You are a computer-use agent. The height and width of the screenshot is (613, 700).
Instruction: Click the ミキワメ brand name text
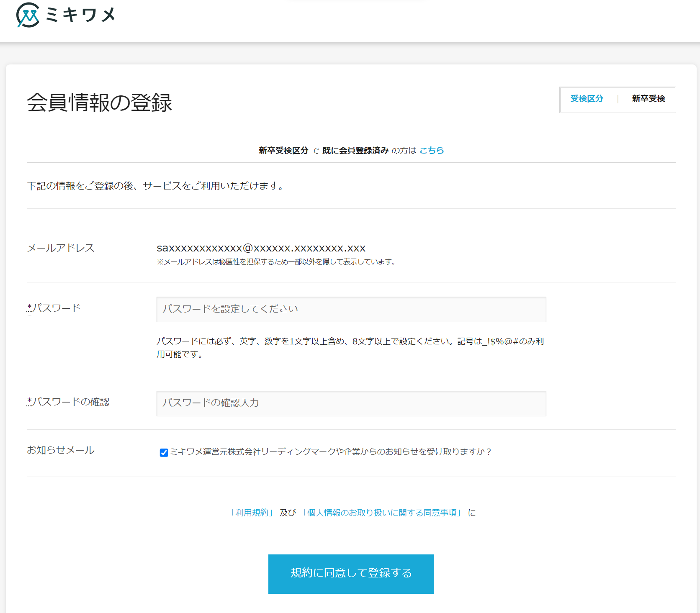tap(80, 15)
